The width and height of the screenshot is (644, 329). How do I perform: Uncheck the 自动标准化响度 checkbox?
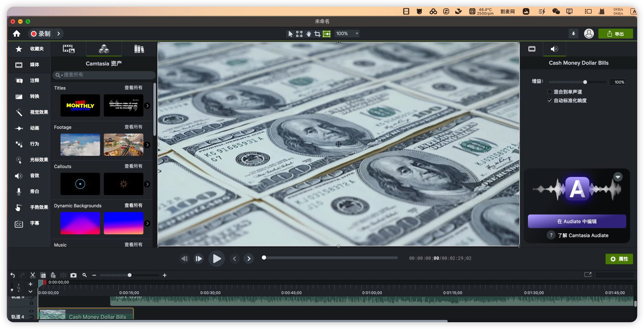(549, 100)
